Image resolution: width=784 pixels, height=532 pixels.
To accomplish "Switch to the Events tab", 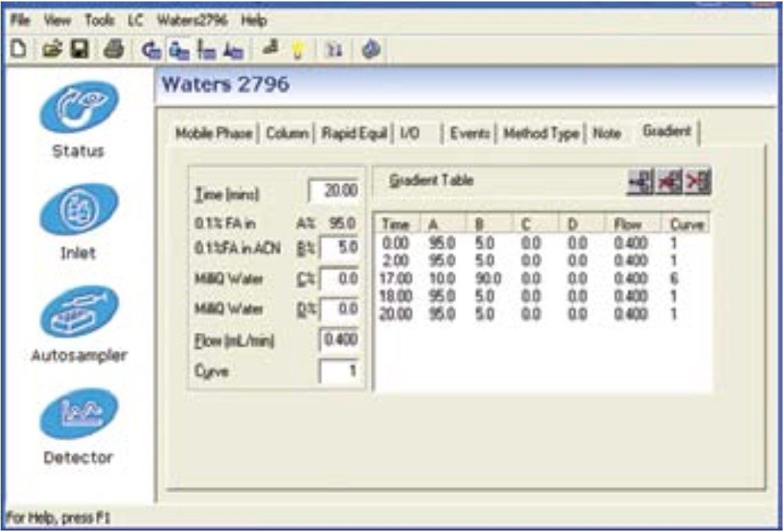I will click(469, 133).
